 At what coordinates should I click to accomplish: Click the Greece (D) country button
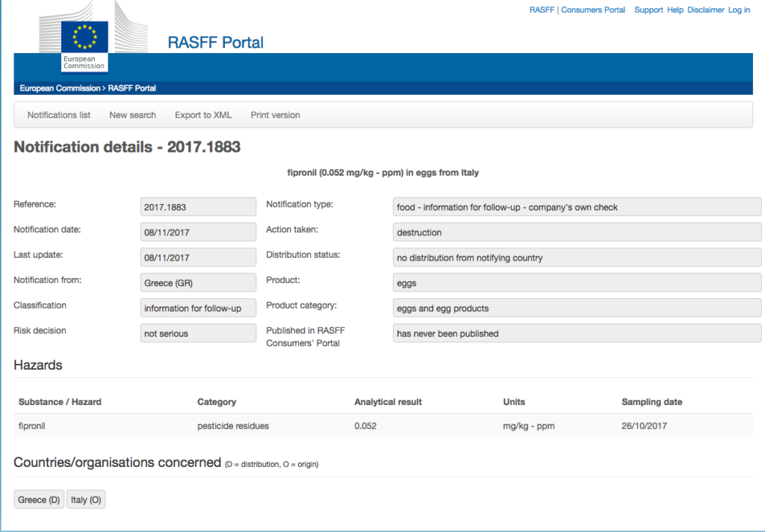(x=39, y=500)
